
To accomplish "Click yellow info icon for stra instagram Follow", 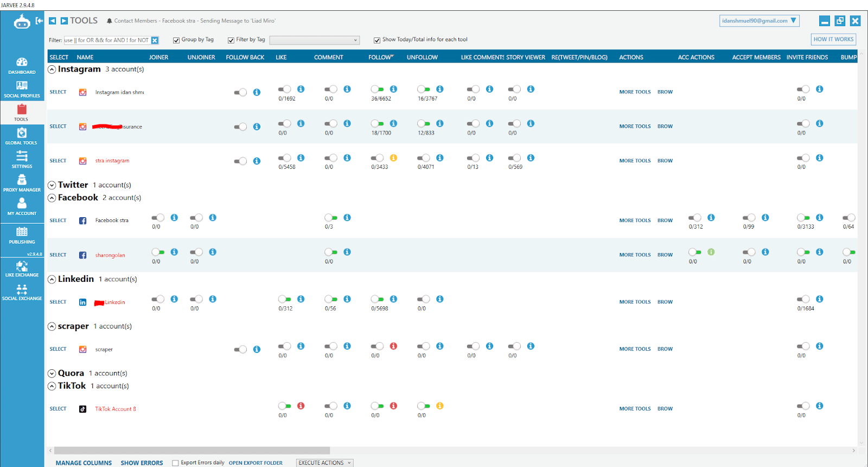I will point(393,158).
